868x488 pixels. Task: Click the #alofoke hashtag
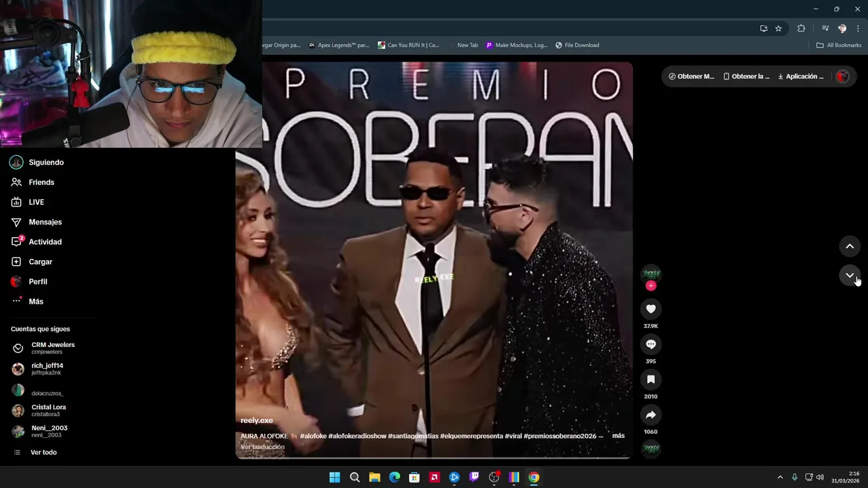point(313,436)
